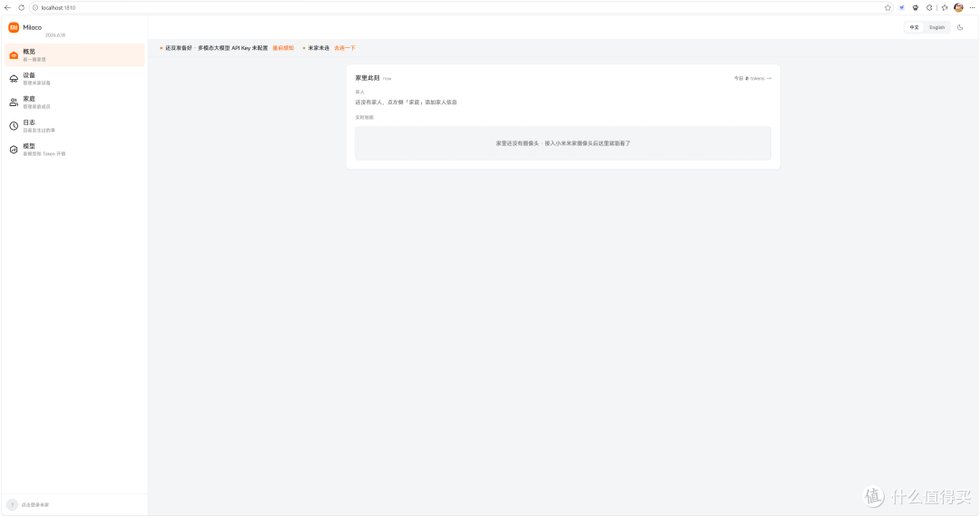Go to the 家庭 family members page
The image size is (980, 517).
tap(74, 102)
